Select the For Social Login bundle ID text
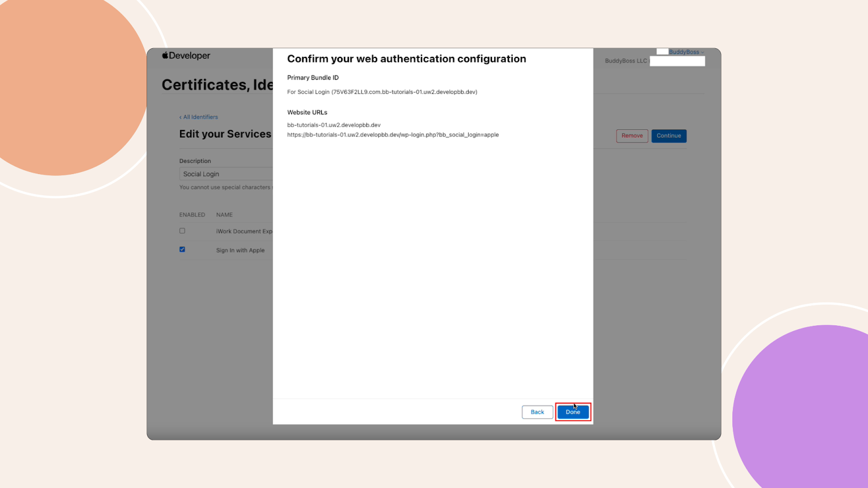The height and width of the screenshot is (488, 868). 382,92
